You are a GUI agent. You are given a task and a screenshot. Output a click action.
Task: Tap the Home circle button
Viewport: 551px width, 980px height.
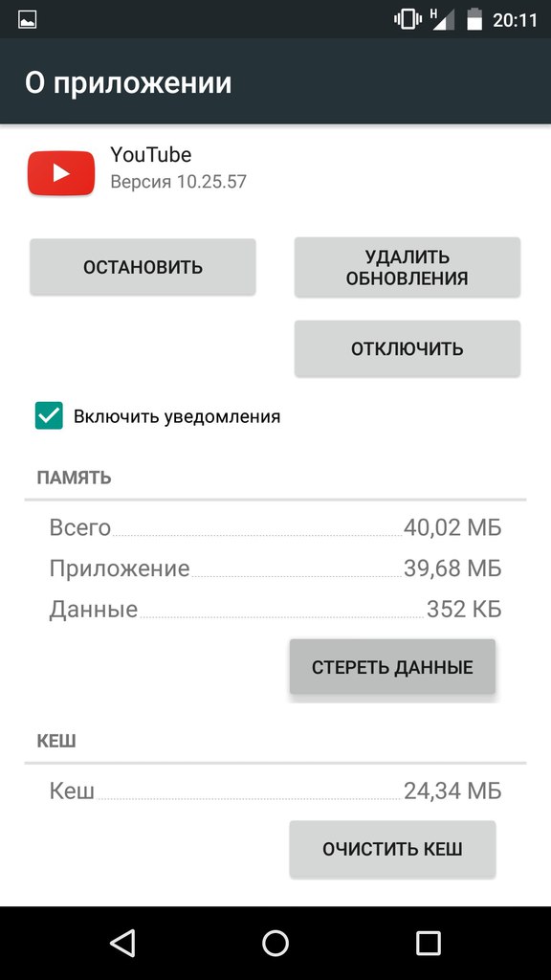(275, 943)
